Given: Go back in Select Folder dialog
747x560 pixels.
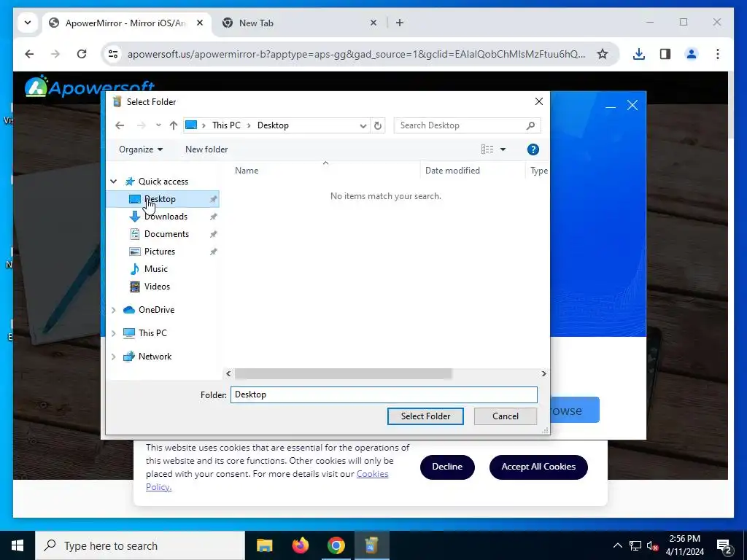Looking at the screenshot, I should tap(120, 125).
